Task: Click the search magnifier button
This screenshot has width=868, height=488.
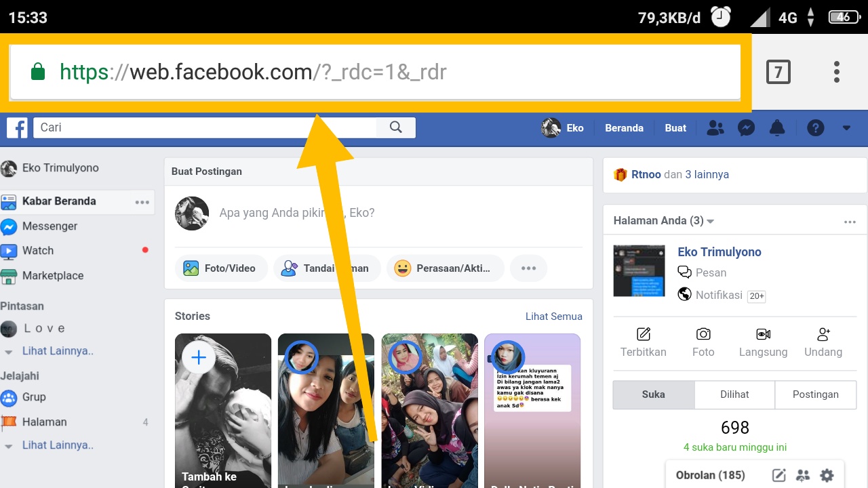Action: tap(396, 127)
